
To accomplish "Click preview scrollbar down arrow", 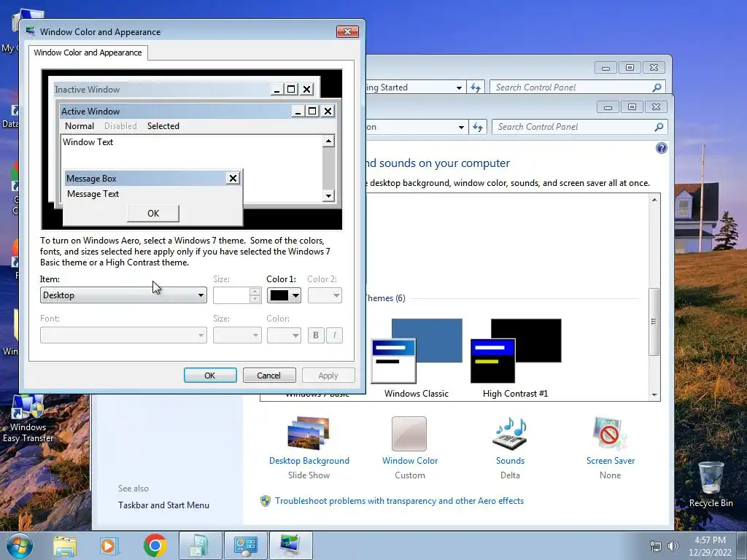I will click(x=328, y=195).
